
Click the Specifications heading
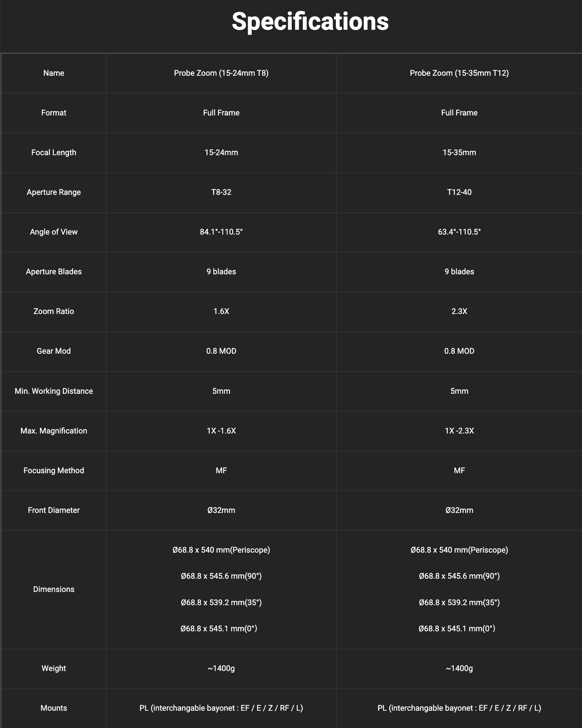point(310,22)
